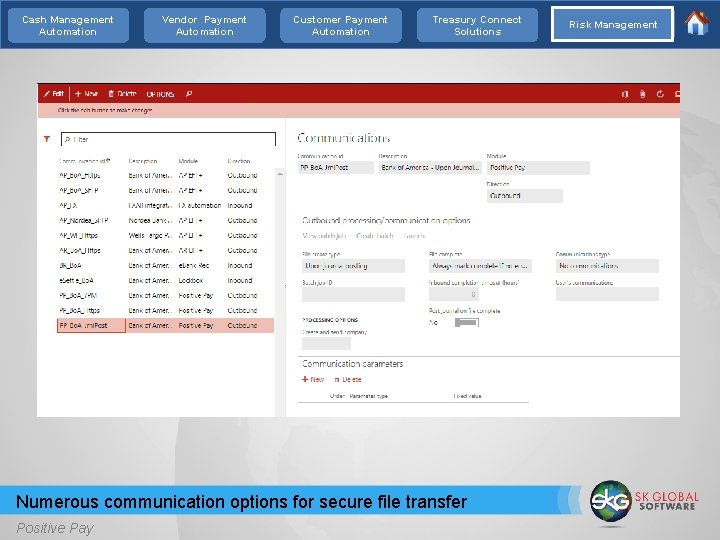
Task: Select the AP_BoA_Https row
Action: pyautogui.click(x=166, y=175)
